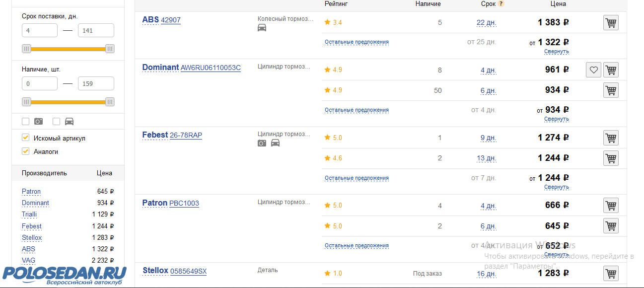Collapse ABS offers via Свернуть
The width and height of the screenshot is (644, 288).
[x=556, y=52]
